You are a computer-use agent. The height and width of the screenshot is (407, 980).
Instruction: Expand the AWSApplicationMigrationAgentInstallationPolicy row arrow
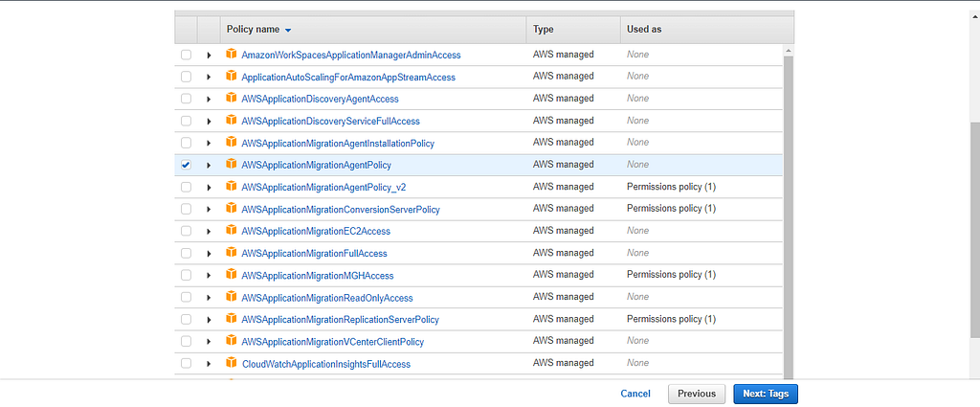pos(209,144)
